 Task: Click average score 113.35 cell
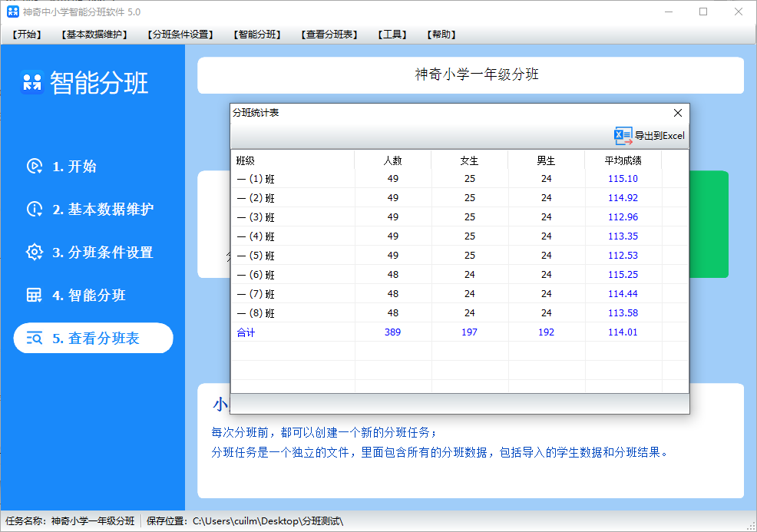(623, 236)
